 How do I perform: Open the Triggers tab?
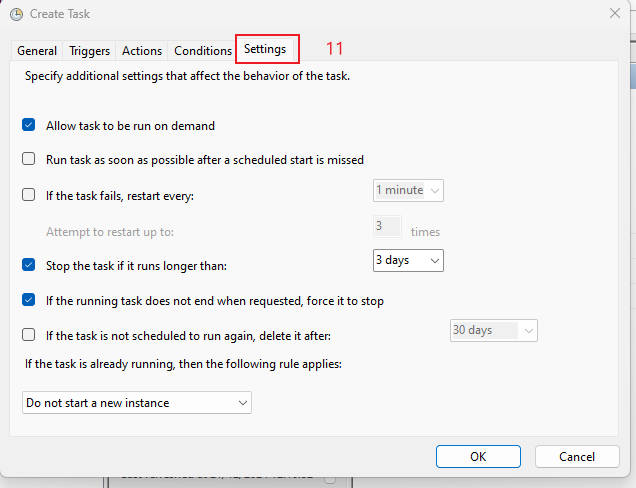89,51
